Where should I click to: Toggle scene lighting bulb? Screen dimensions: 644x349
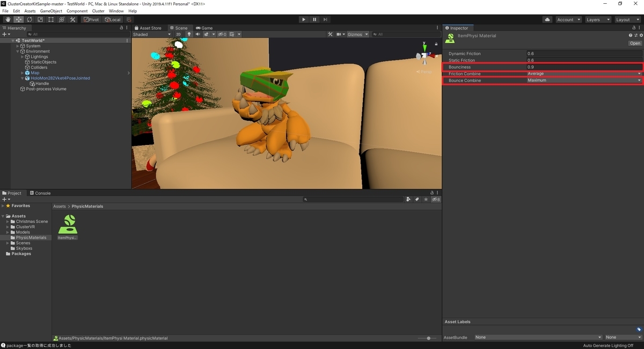189,34
